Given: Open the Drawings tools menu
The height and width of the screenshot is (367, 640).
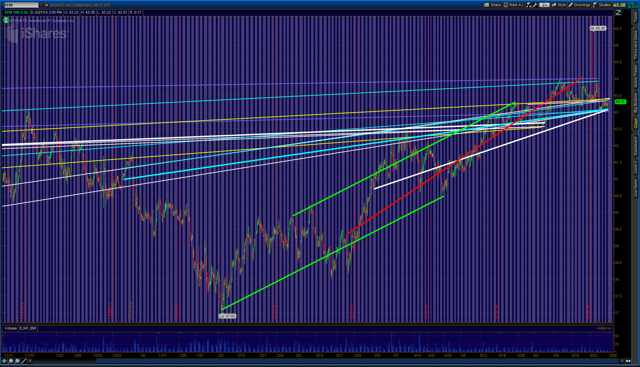Looking at the screenshot, I should [580, 5].
